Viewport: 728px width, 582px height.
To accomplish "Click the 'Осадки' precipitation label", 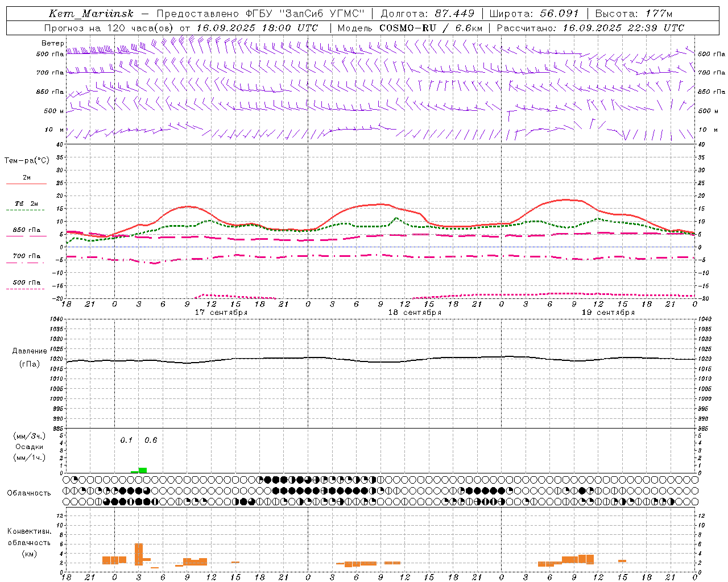I will (29, 447).
